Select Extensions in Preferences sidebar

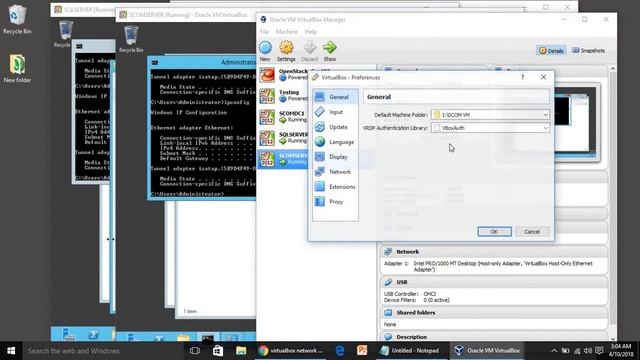(336, 187)
